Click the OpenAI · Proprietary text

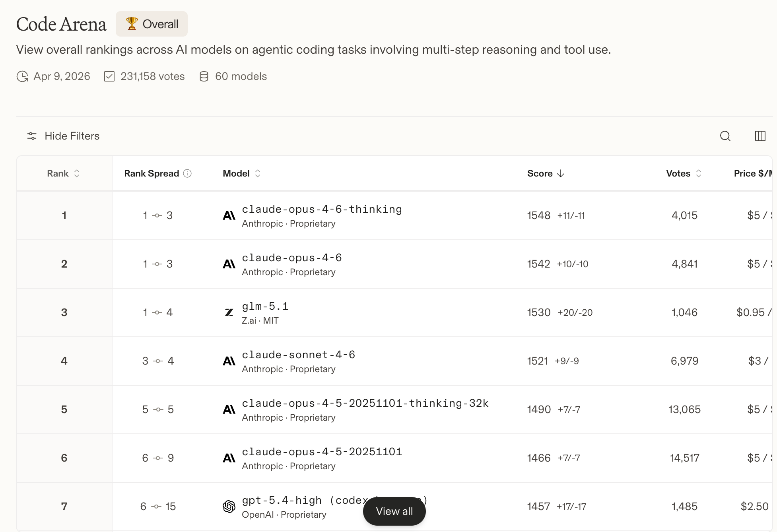click(x=284, y=515)
